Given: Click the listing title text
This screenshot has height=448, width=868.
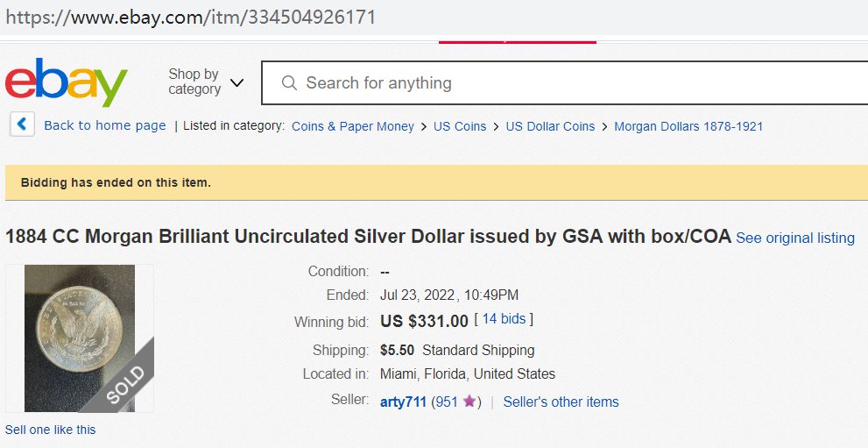Looking at the screenshot, I should coord(368,237).
